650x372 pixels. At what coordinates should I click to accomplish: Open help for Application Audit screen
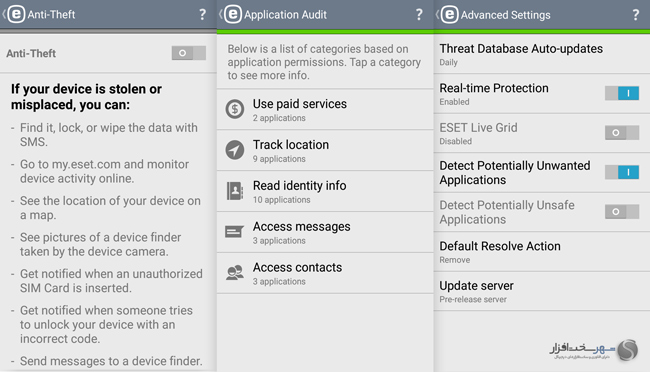[x=419, y=15]
